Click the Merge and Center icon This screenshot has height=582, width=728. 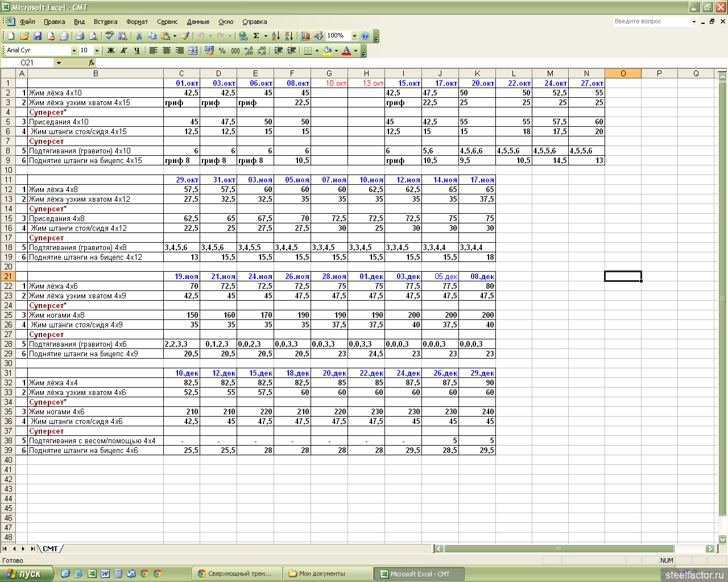(x=193, y=51)
